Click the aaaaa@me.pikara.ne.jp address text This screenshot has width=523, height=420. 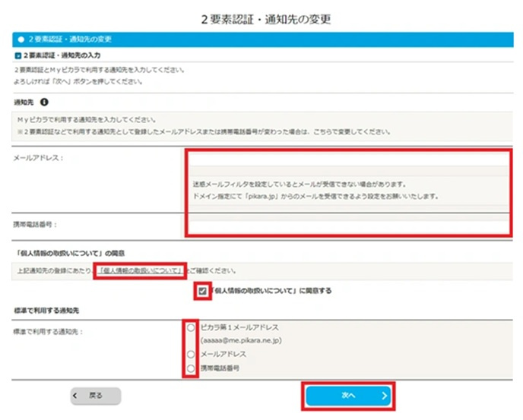point(241,340)
